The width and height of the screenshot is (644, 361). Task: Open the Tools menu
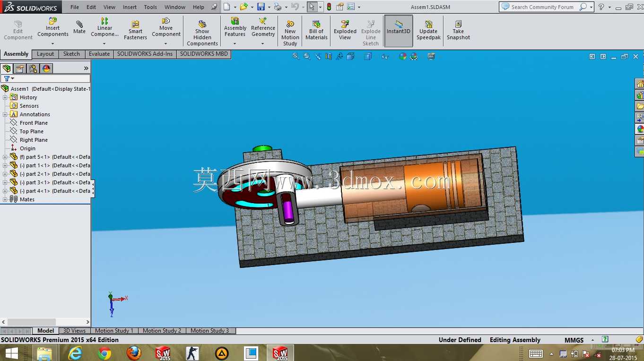[x=150, y=7]
